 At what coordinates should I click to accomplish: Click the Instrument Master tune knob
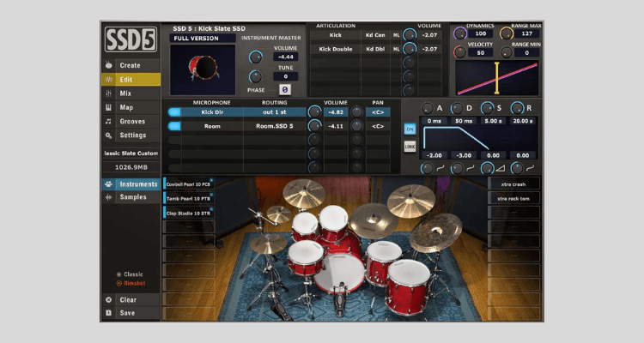tap(256, 76)
